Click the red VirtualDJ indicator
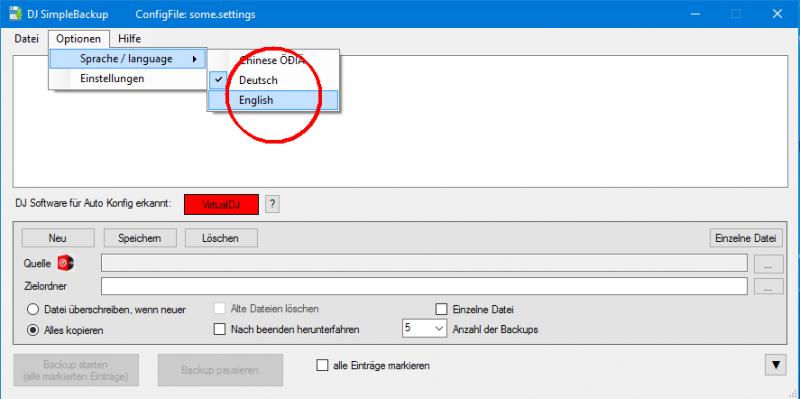The width and height of the screenshot is (800, 399). [x=221, y=205]
